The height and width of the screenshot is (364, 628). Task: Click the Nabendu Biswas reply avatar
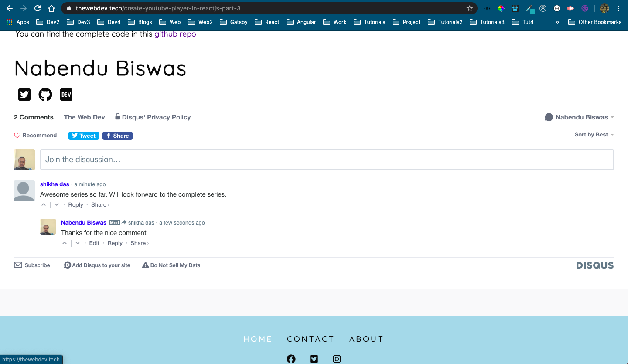click(48, 227)
